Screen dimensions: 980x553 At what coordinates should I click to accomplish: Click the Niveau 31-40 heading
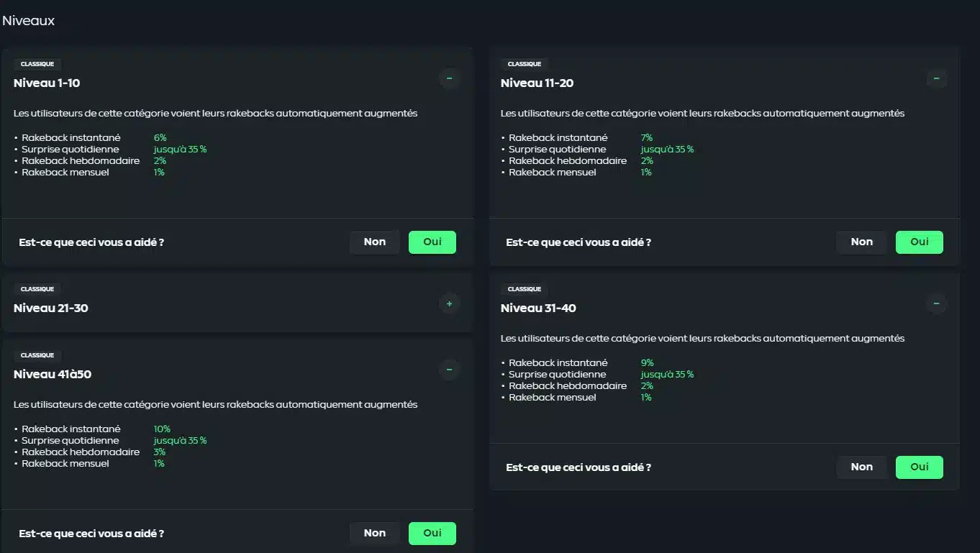point(538,309)
